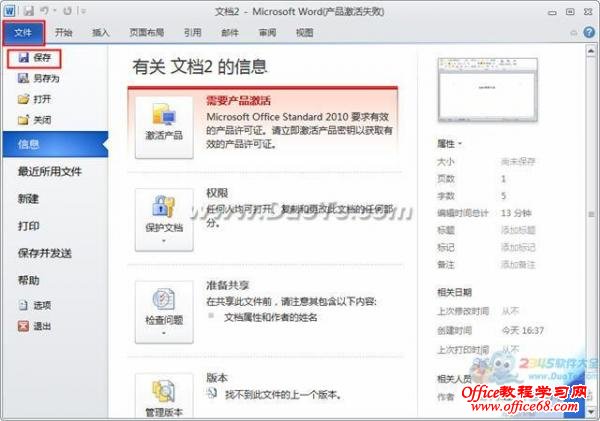Click the 添加备注 field
Viewport: 600px width, 421px height.
(x=518, y=264)
